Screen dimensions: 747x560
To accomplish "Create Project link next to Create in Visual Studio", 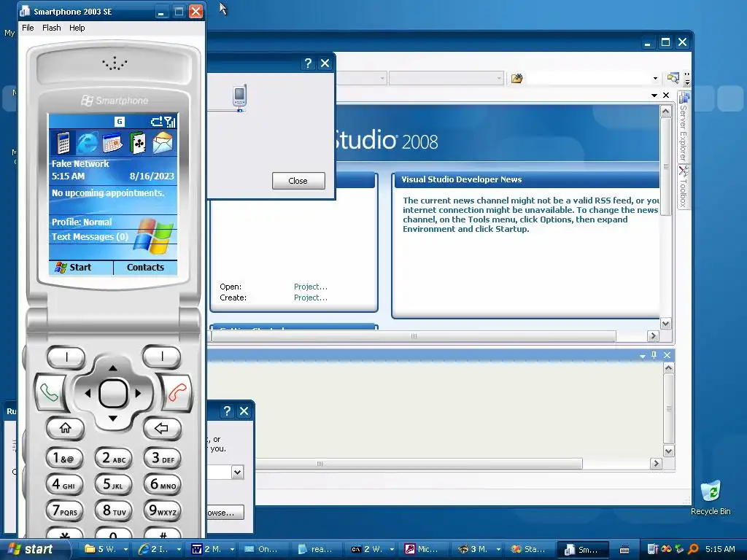I will 311,297.
